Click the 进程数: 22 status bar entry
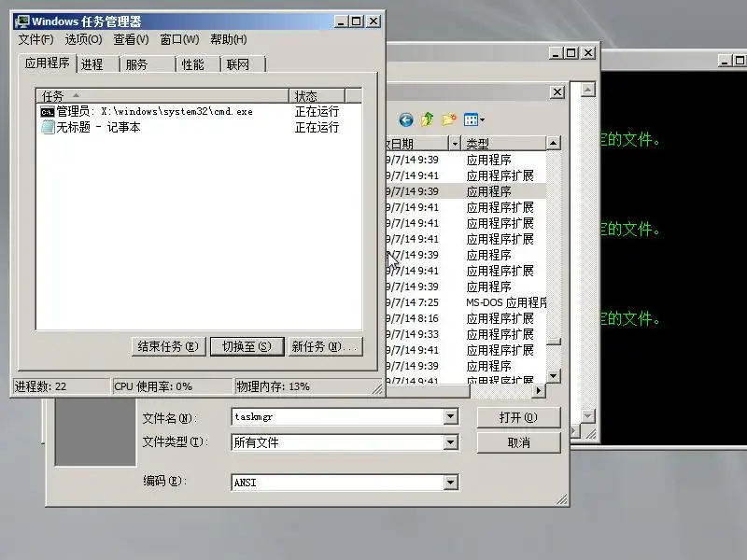The image size is (747, 560). tap(61, 386)
